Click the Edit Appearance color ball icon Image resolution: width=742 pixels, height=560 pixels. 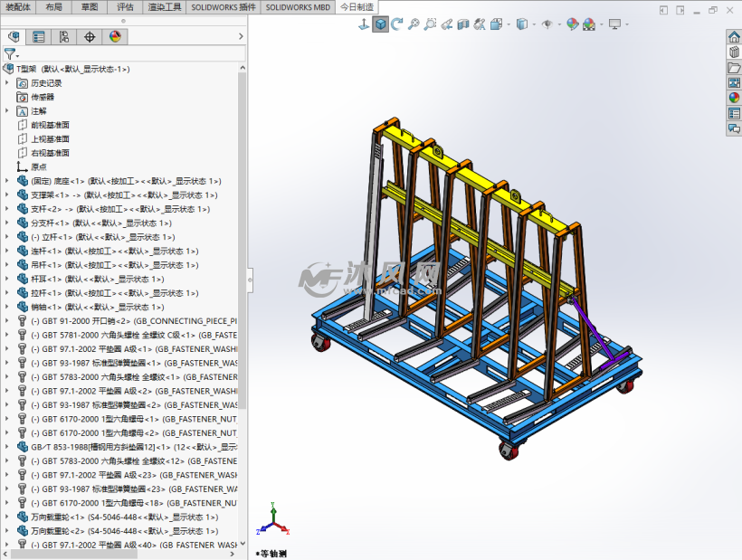(572, 24)
